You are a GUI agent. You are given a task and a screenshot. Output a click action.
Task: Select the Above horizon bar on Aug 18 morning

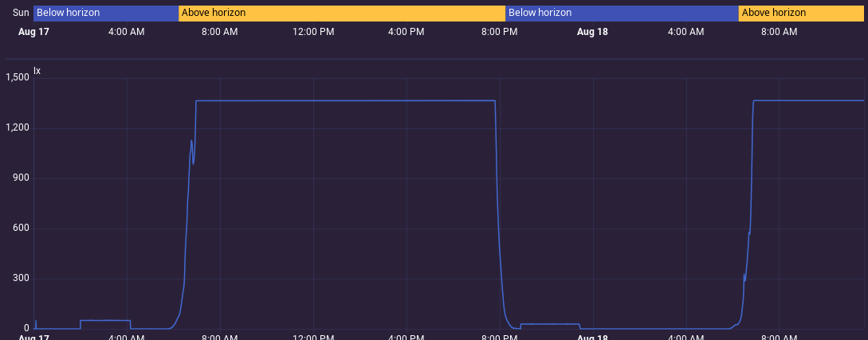[801, 14]
